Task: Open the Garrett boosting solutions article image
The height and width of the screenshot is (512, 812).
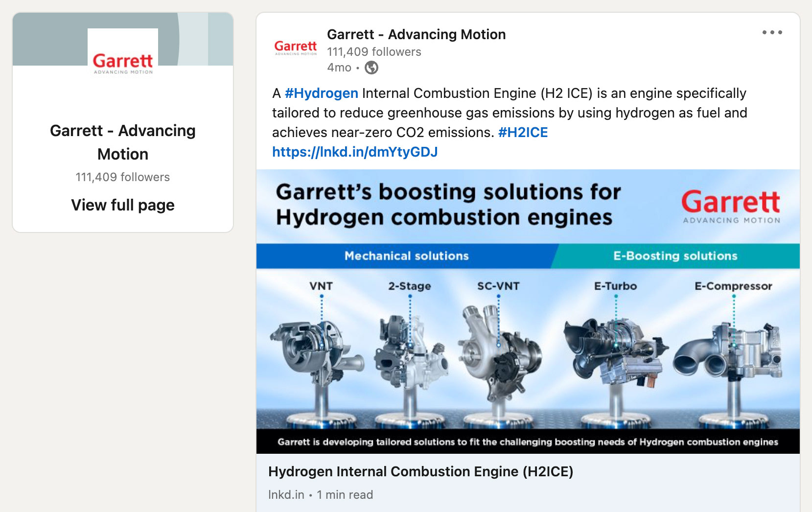Action: [x=528, y=311]
